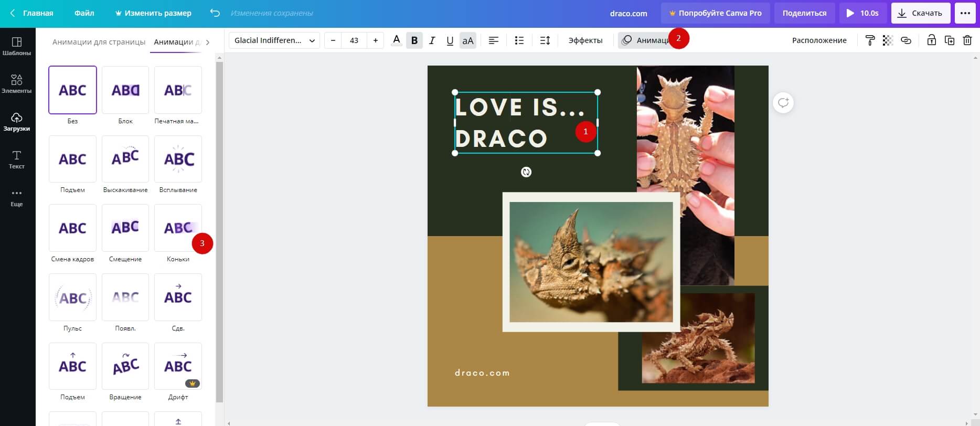Screen dimensions: 980x426
Task: Open the Glacial Indifference font dropdown
Action: pos(274,40)
